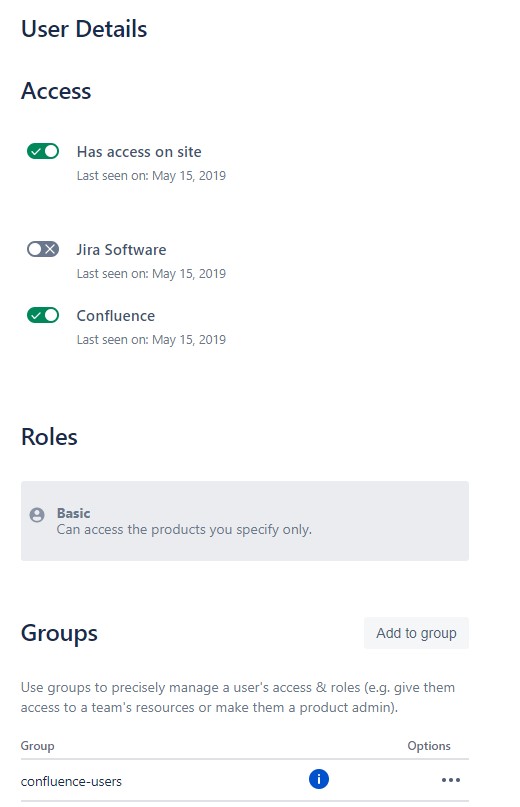Click the Add to group button

(x=416, y=633)
